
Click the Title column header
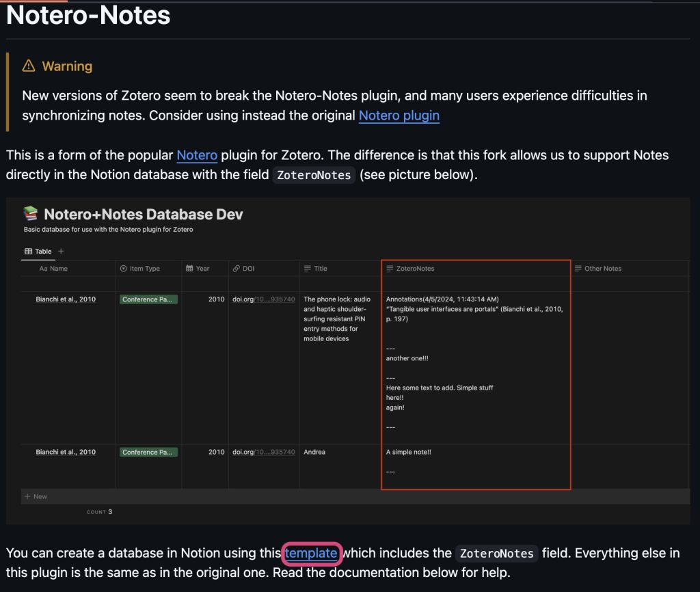click(x=320, y=269)
